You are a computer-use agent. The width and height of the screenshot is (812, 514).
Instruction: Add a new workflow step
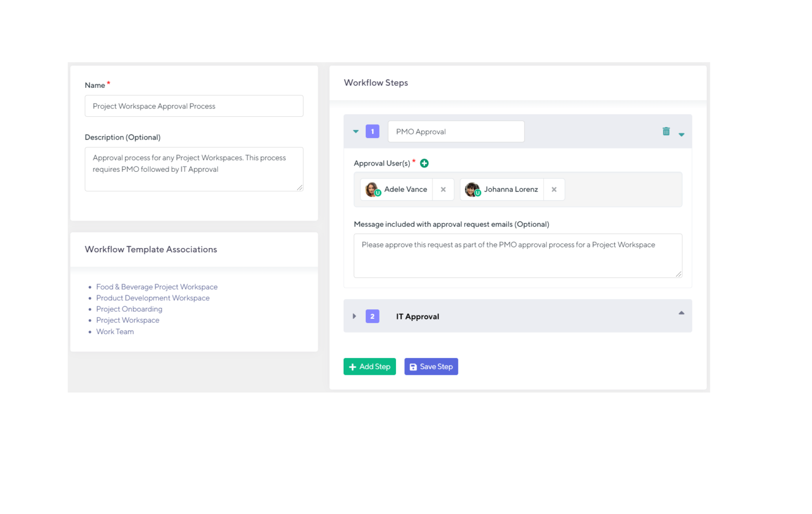[370, 366]
